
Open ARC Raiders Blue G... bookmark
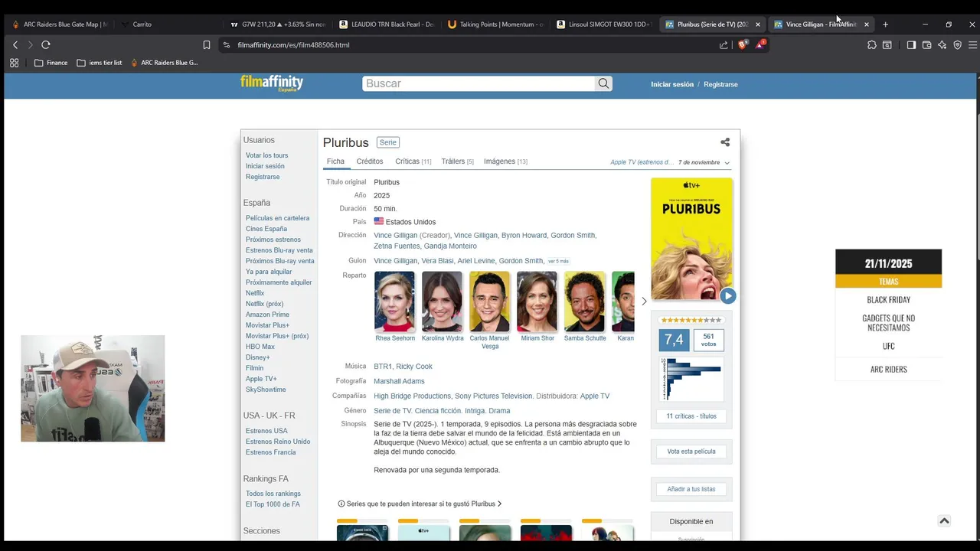click(164, 63)
